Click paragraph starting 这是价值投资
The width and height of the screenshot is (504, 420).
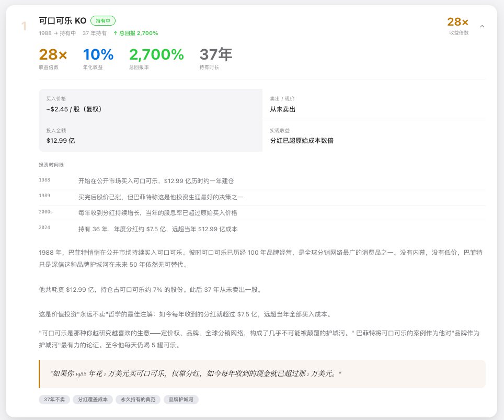[x=185, y=314]
